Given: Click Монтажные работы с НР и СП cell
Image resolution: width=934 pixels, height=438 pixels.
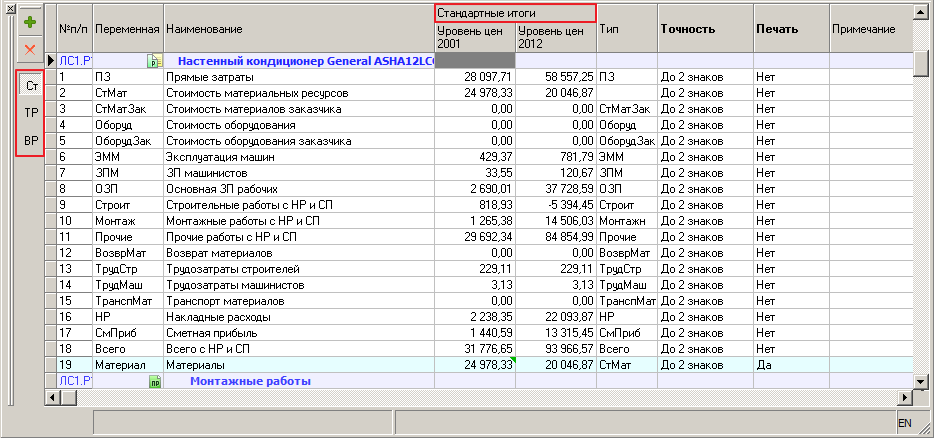Looking at the screenshot, I should 298,221.
